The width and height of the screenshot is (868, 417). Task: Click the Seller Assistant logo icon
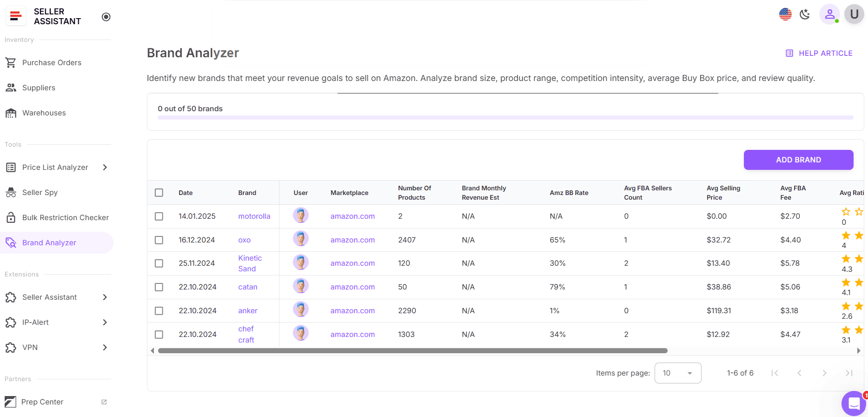16,16
